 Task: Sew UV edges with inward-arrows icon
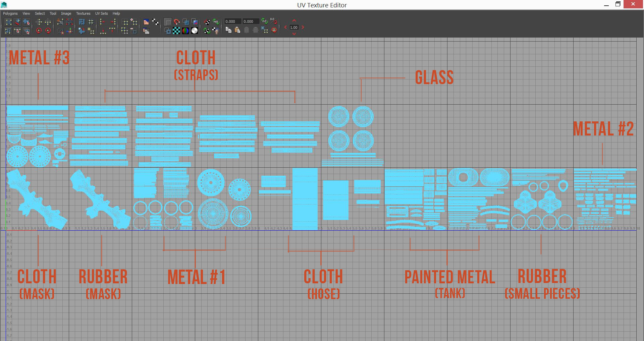(69, 22)
